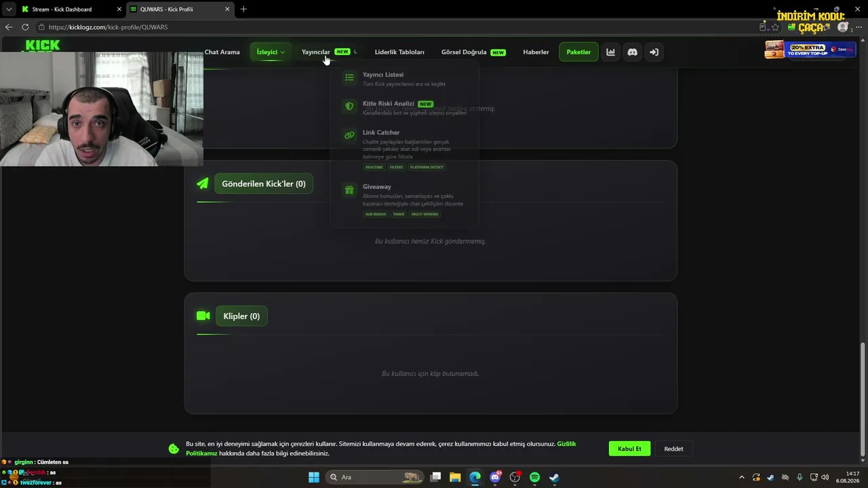Click the Giveaway gift icon

[x=349, y=190]
